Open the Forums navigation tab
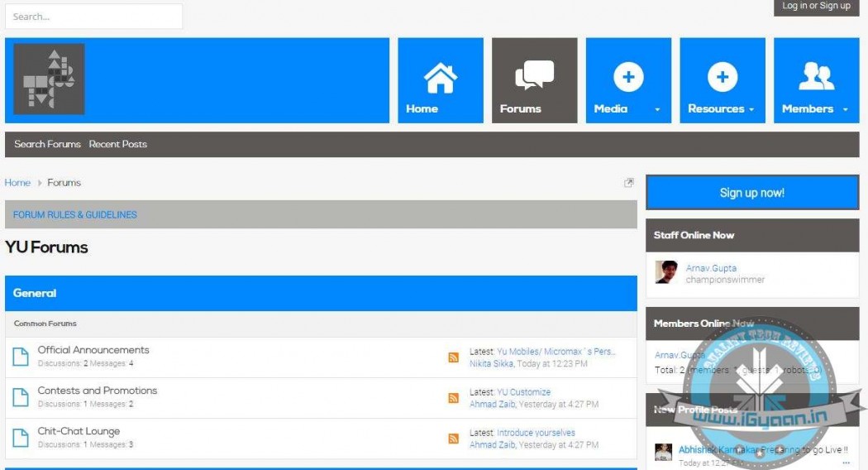The image size is (868, 470). pyautogui.click(x=534, y=80)
